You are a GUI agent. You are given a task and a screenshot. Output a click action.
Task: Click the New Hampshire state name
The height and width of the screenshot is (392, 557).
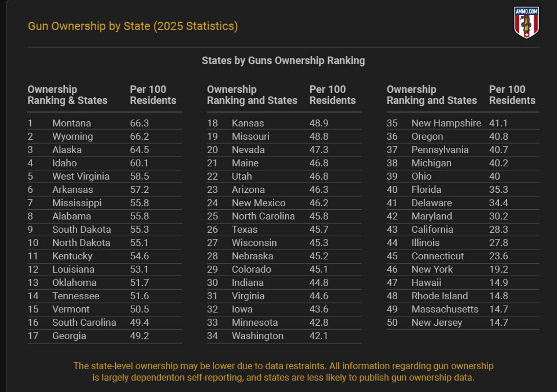(446, 123)
